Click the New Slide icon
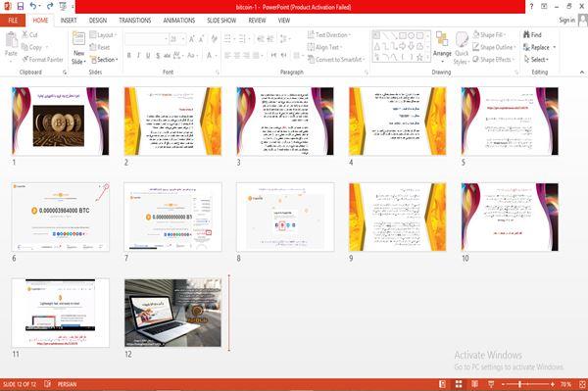This screenshot has width=588, height=391. (78, 38)
